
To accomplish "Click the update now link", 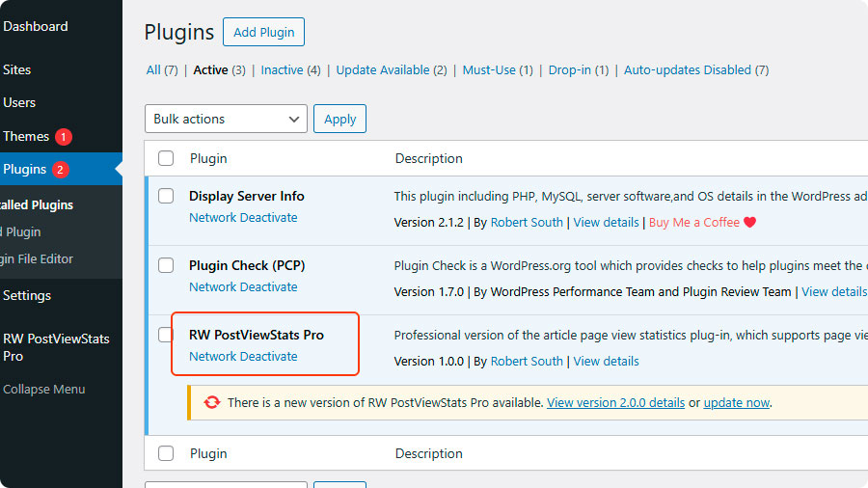I will point(737,403).
